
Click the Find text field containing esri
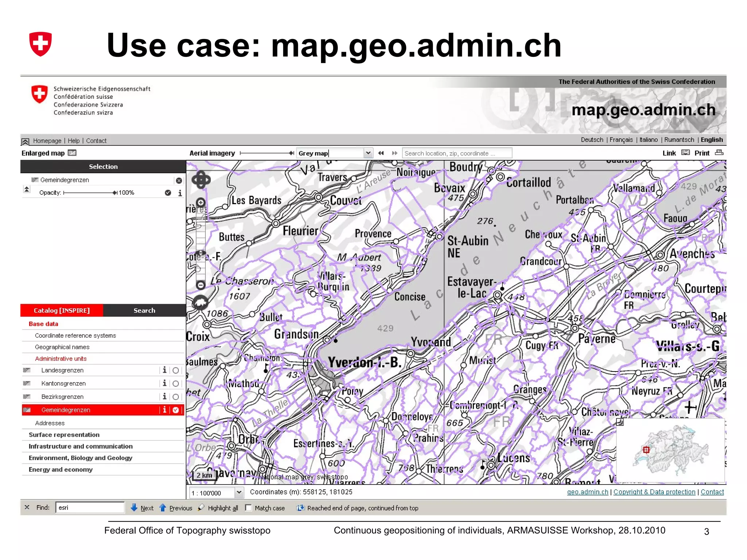(x=90, y=507)
